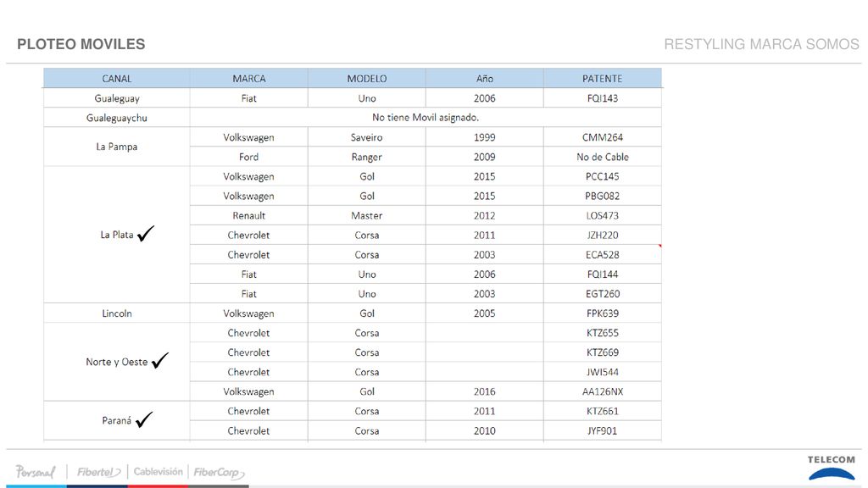
Task: Select the Norte y Oeste label
Action: click(x=116, y=362)
